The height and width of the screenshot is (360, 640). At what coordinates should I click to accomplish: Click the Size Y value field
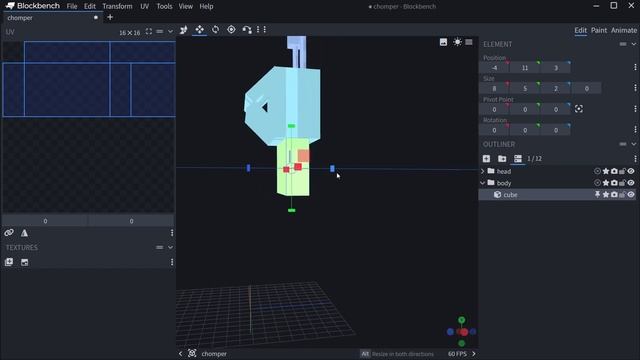pos(525,89)
